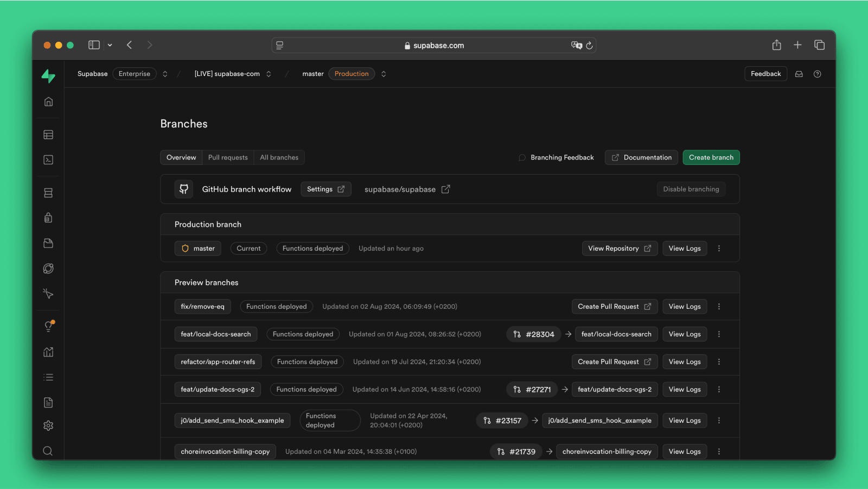
Task: Open a new Safari tab
Action: (797, 45)
